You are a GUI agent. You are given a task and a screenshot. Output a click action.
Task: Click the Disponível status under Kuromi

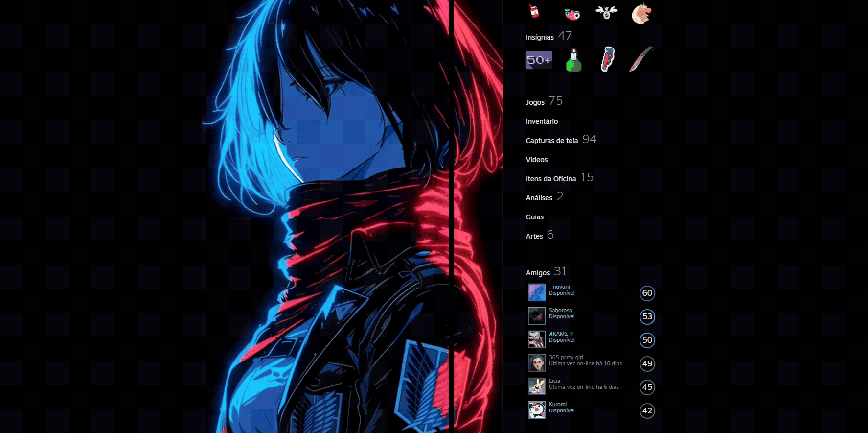tap(562, 411)
